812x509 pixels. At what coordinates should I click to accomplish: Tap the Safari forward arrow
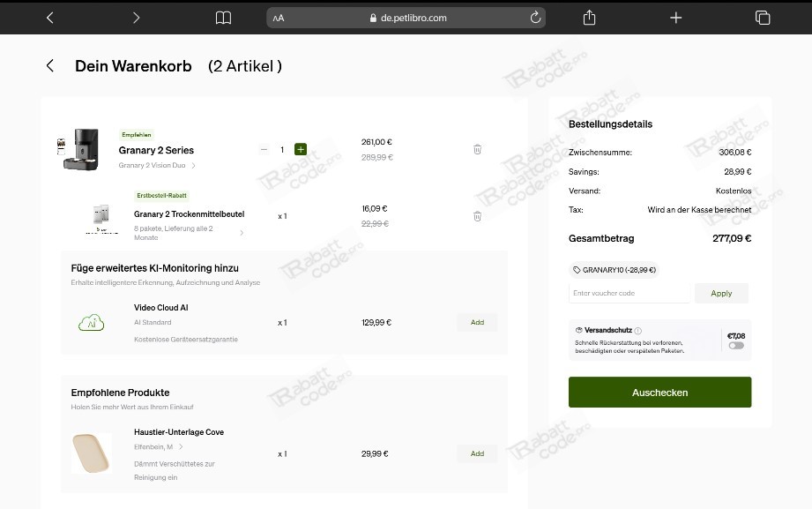(x=136, y=18)
